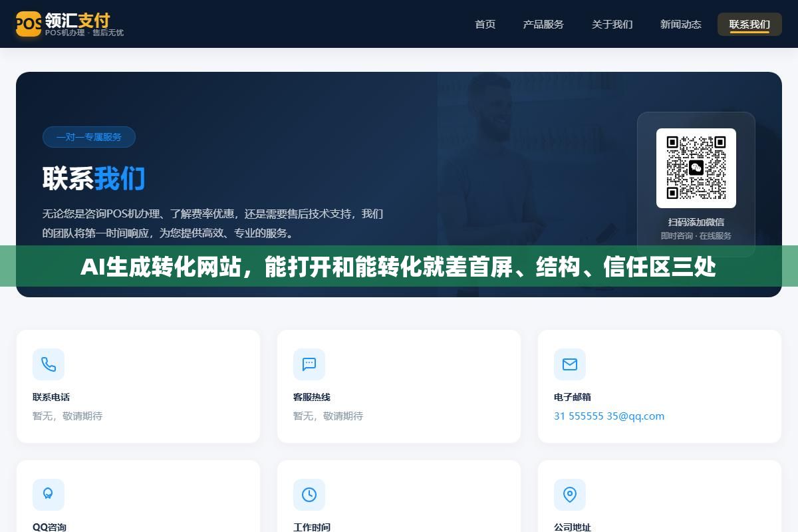Click 暂无，敬请期待 under 客服热线

tap(328, 416)
